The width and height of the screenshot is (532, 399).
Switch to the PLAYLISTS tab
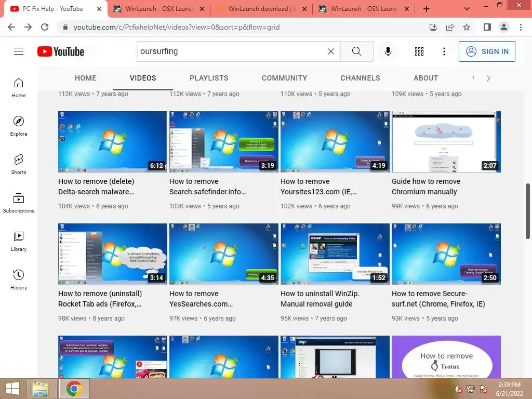click(209, 78)
